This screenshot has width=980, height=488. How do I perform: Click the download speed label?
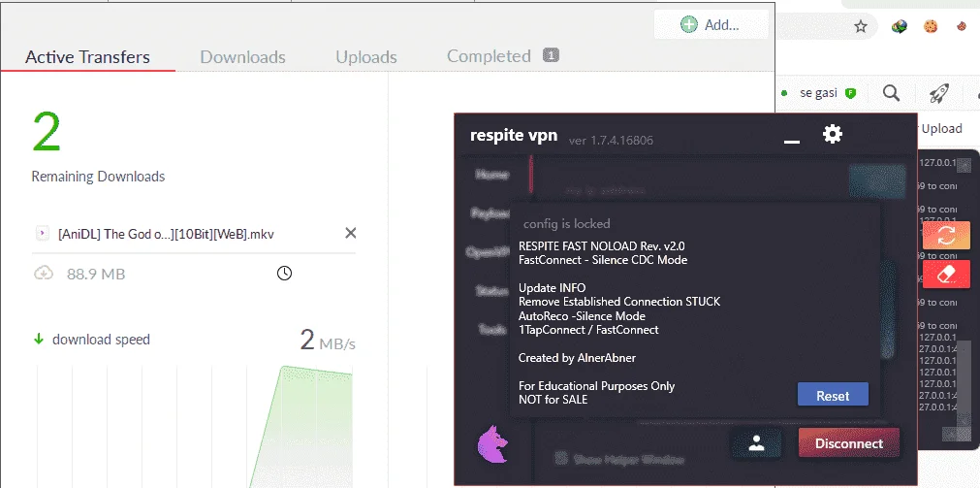point(101,340)
